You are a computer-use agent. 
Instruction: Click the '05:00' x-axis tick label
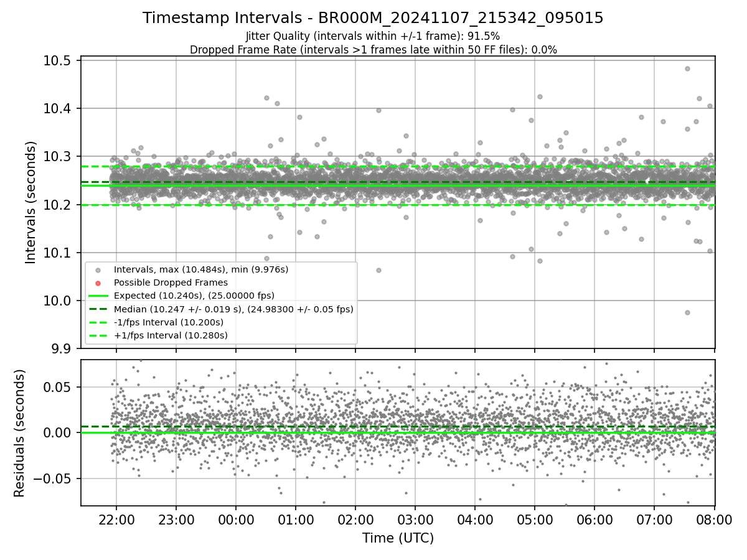click(x=535, y=520)
